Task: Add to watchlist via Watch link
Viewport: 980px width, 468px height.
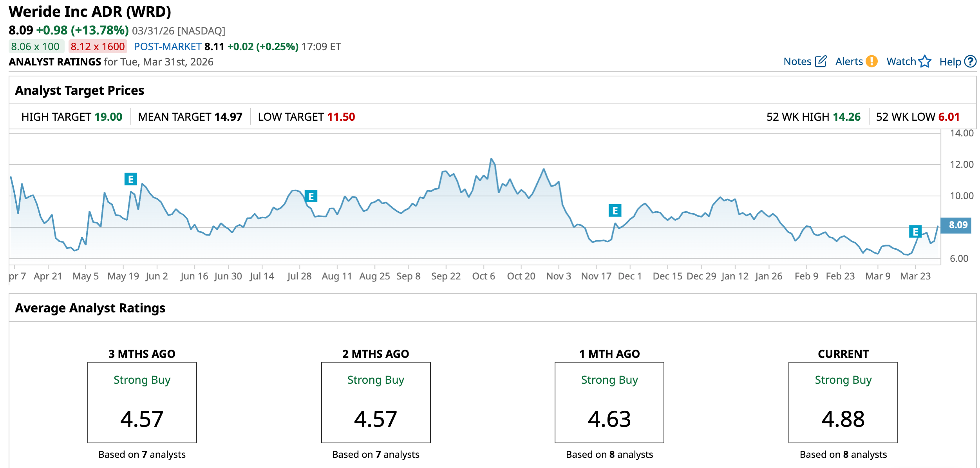Action: pos(901,62)
